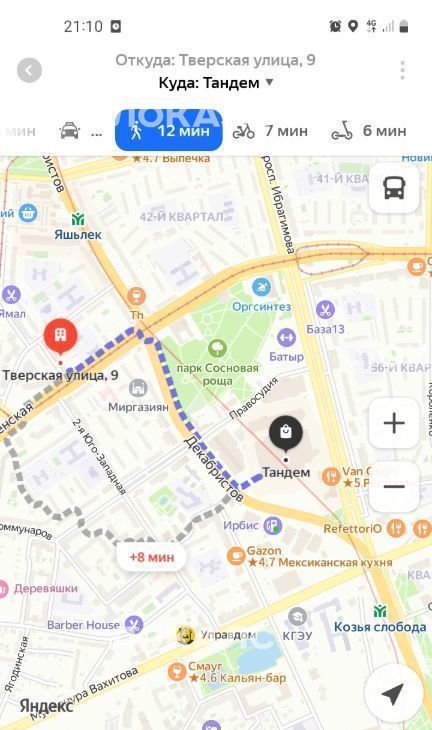Image resolution: width=432 pixels, height=730 pixels.
Task: Edit the Откуда: Тверская улица, 9 field
Action: 215,60
